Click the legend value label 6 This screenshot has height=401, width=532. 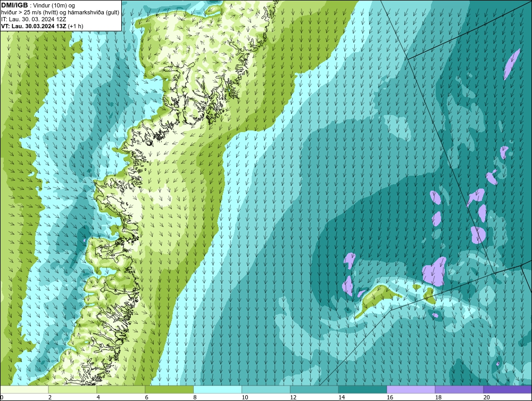point(147,397)
